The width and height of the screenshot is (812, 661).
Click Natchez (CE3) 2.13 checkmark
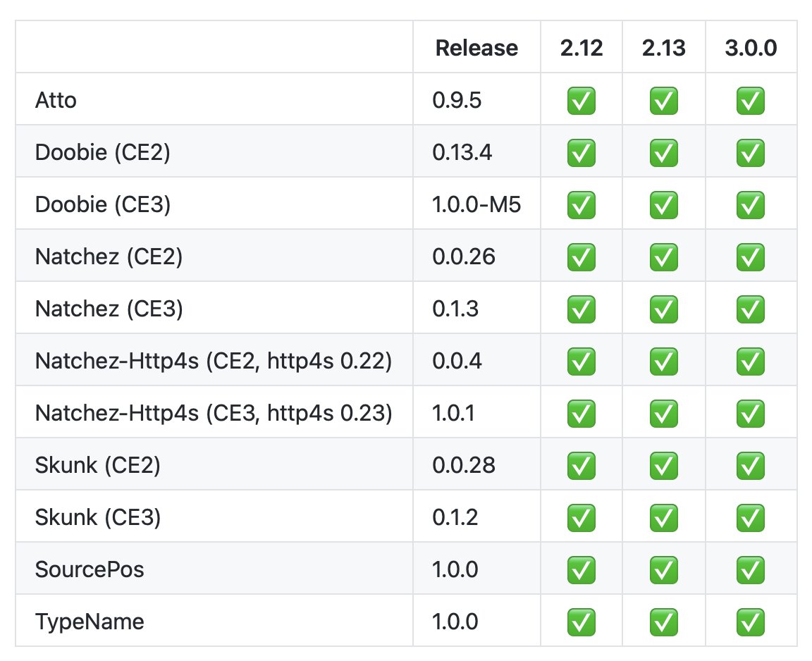664,309
